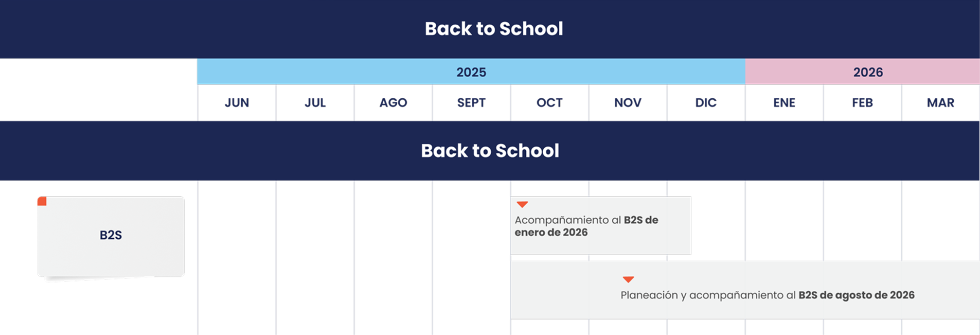This screenshot has height=335, width=980.
Task: Click the orange triangle above the Acompañamiento text
Action: [522, 204]
